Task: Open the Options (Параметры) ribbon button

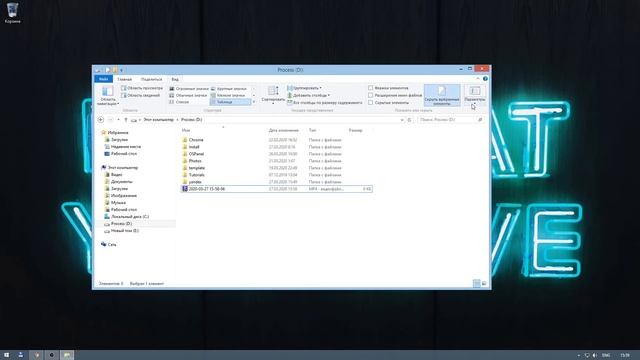Action: 475,94
